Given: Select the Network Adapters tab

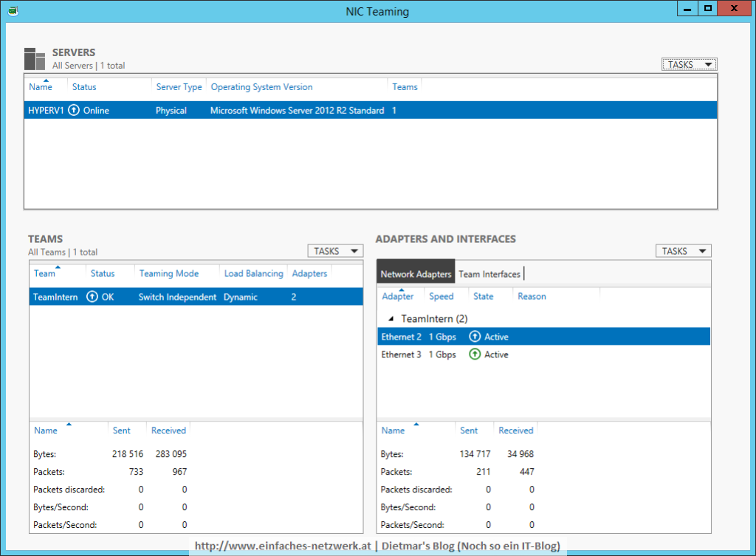Looking at the screenshot, I should [416, 274].
